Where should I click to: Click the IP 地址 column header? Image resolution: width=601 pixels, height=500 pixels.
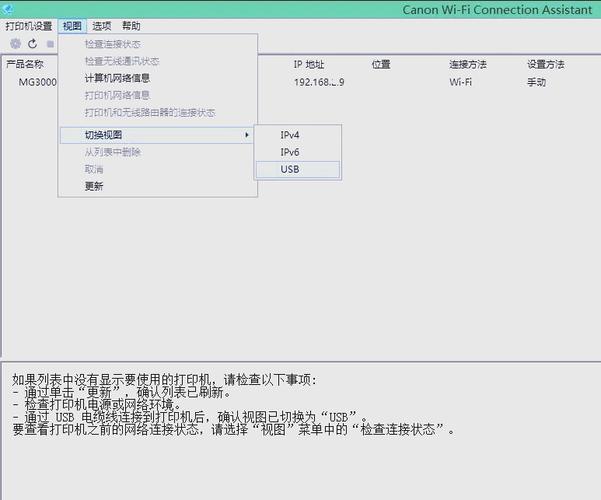[309, 64]
